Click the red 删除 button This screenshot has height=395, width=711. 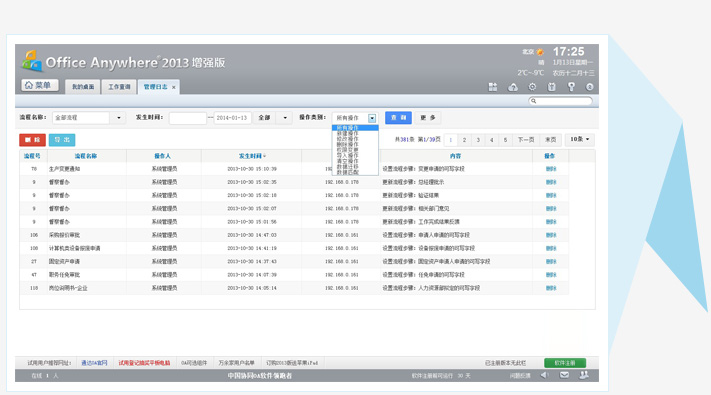32,140
